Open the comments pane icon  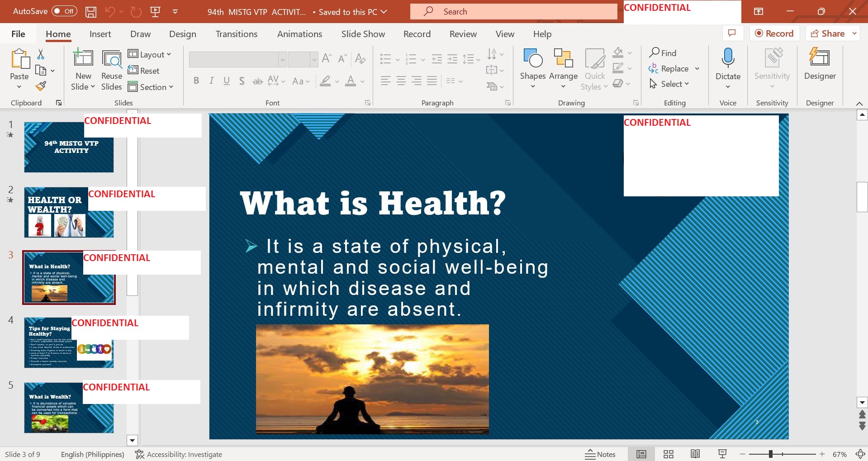(732, 33)
